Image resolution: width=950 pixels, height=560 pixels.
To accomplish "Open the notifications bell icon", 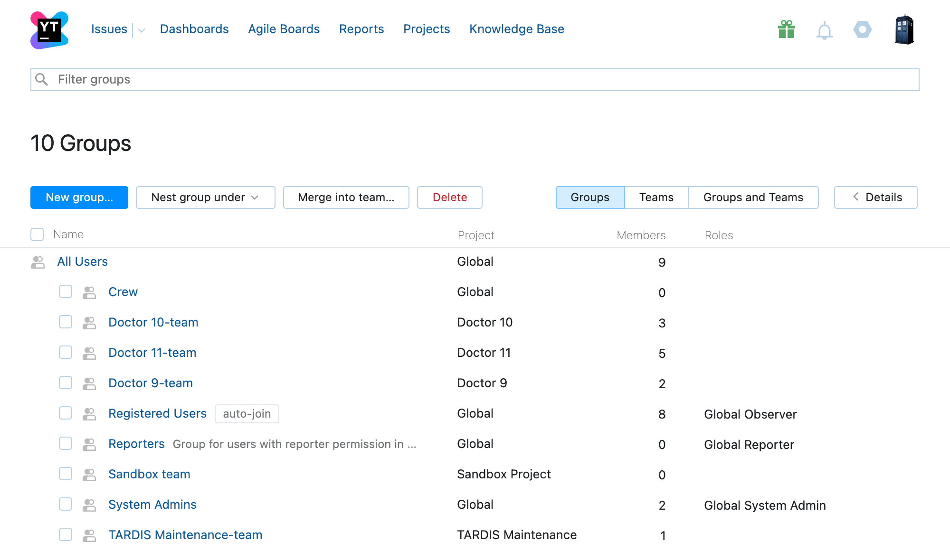I will tap(824, 31).
